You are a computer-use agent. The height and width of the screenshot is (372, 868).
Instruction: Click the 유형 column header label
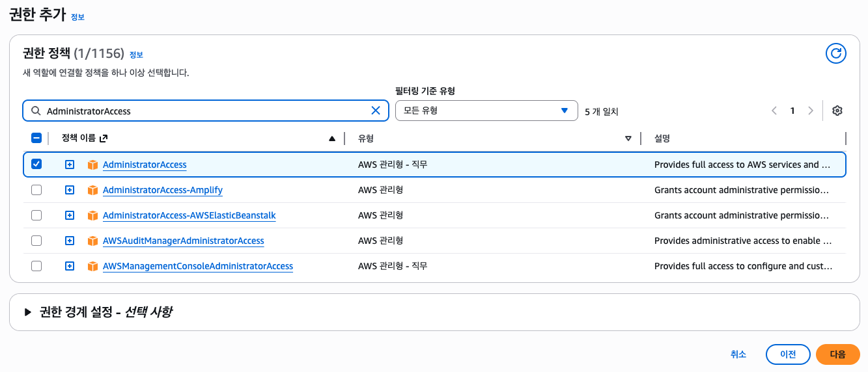(x=366, y=139)
